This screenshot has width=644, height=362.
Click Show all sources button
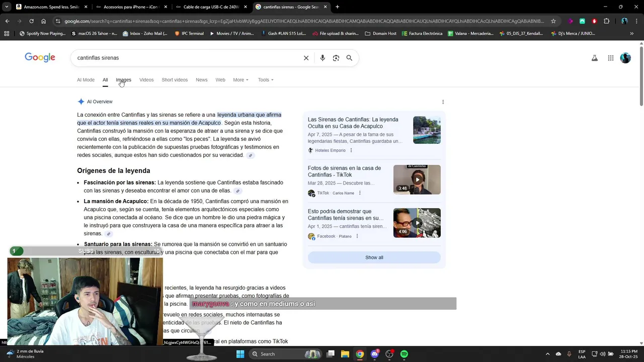374,257
